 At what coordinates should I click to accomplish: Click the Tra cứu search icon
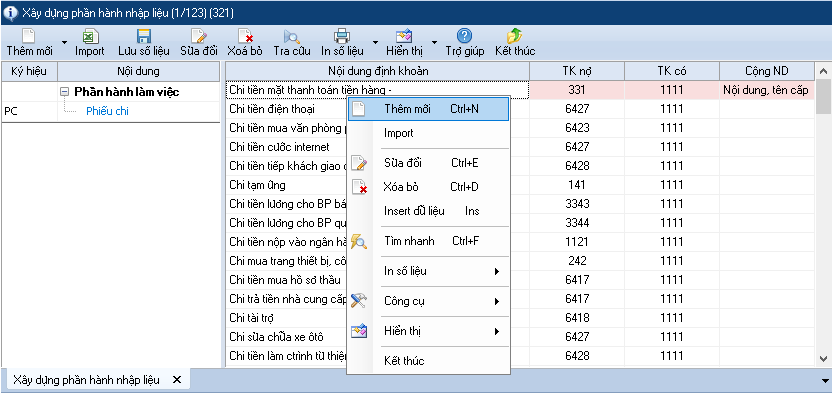[x=292, y=36]
